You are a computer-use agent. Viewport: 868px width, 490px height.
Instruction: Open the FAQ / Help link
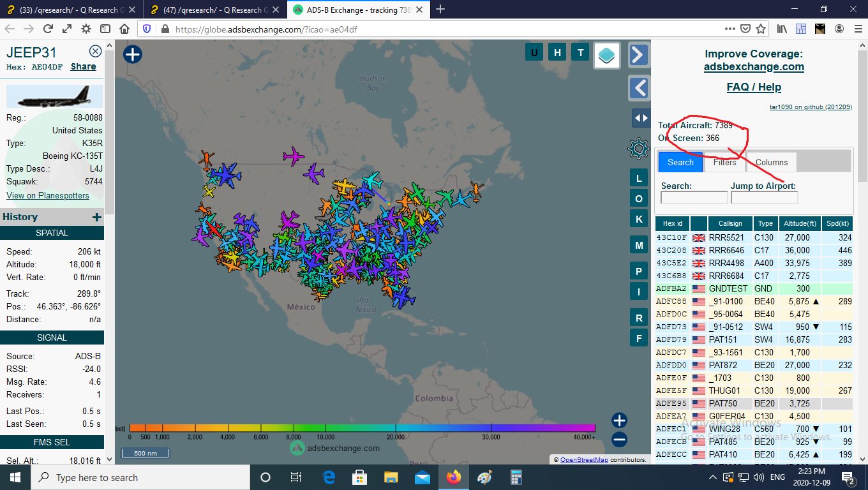click(x=754, y=87)
